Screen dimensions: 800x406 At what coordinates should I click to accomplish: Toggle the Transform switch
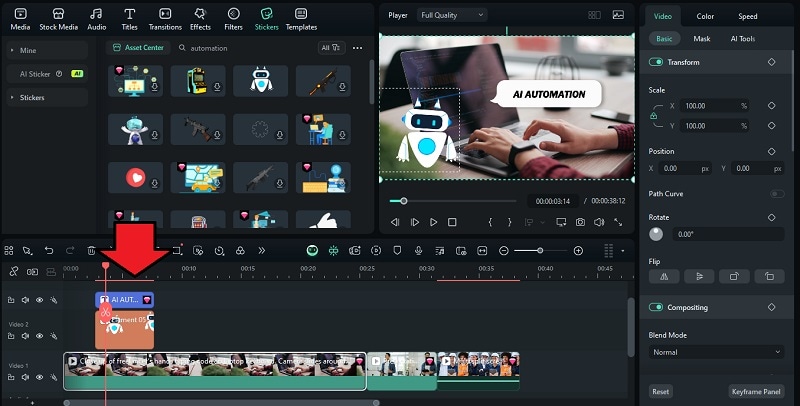[x=656, y=62]
